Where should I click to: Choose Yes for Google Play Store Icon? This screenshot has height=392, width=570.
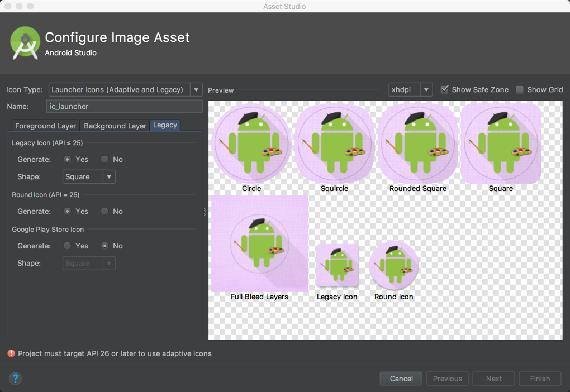click(67, 246)
